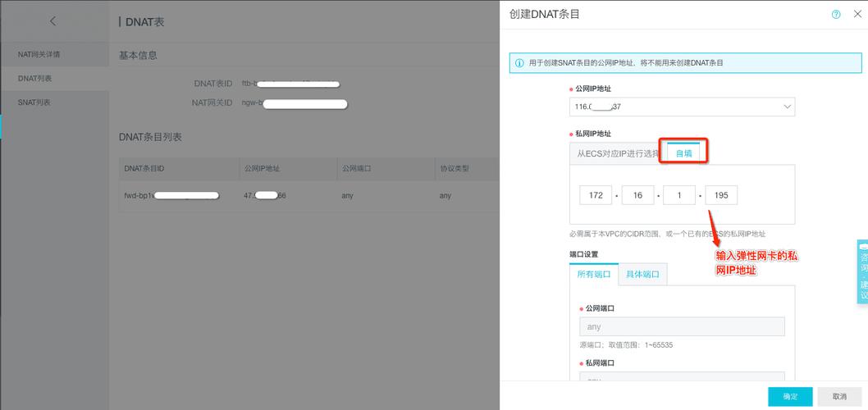Click the NAT网关ID value
This screenshot has width=868, height=410.
(295, 103)
